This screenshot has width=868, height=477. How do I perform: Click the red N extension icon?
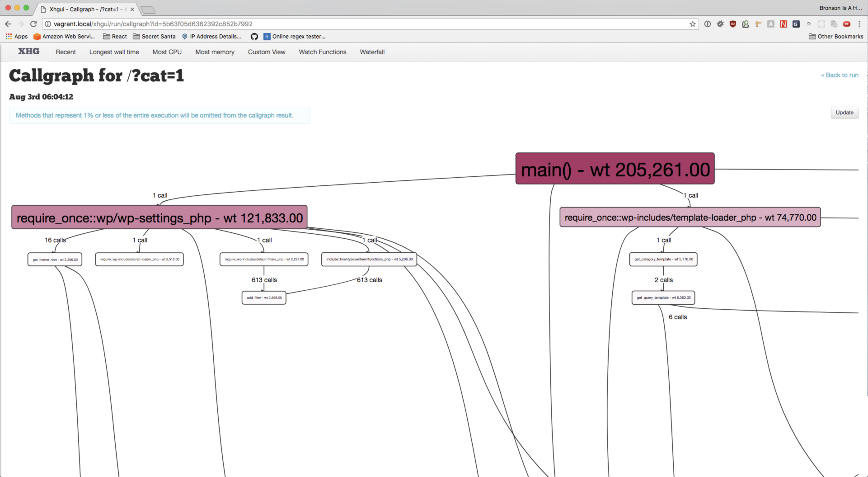pyautogui.click(x=784, y=24)
